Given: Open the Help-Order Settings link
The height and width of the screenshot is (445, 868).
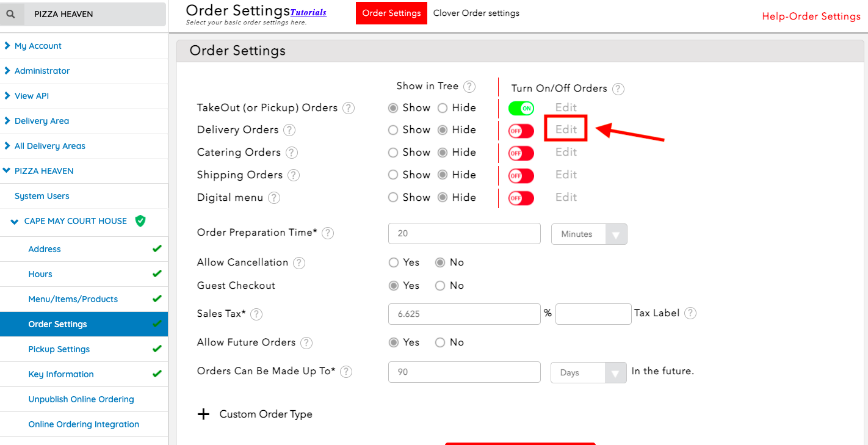Looking at the screenshot, I should (x=811, y=16).
